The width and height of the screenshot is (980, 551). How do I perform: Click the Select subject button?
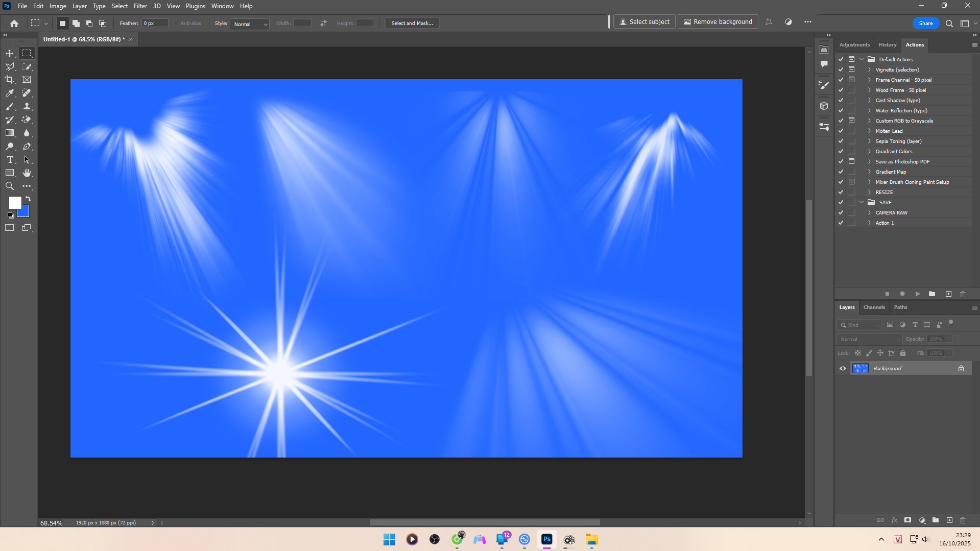[644, 22]
